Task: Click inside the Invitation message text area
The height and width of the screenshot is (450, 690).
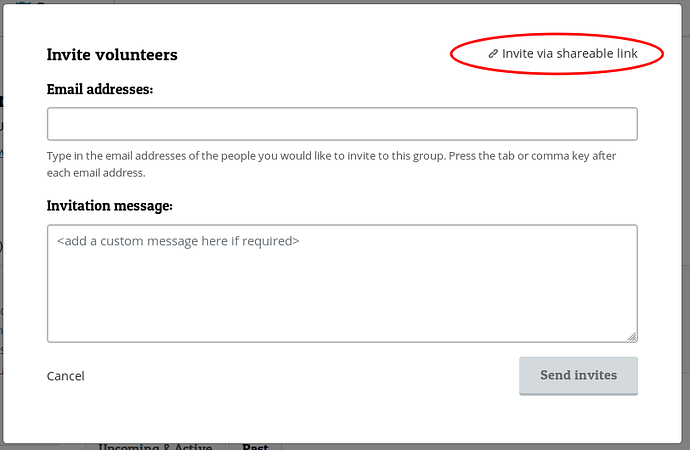Action: click(342, 284)
